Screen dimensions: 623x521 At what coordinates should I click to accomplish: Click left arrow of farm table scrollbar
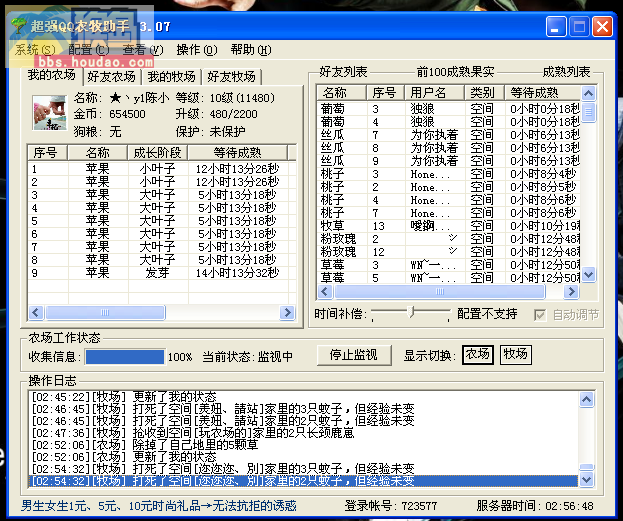pyautogui.click(x=36, y=312)
